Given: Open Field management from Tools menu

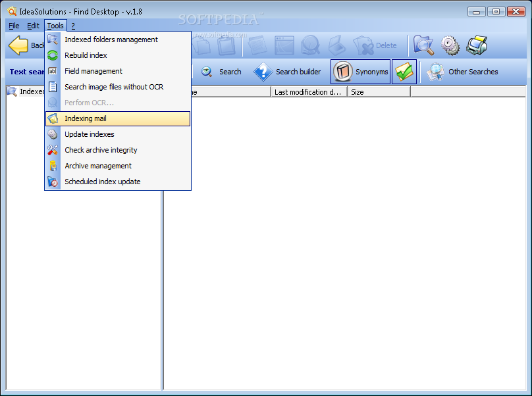Looking at the screenshot, I should (118, 71).
